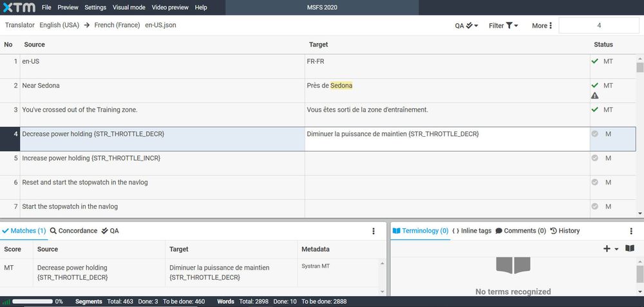Viewport: 644px width, 307px height.
Task: Toggle done status for segment 7
Action: pyautogui.click(x=594, y=206)
